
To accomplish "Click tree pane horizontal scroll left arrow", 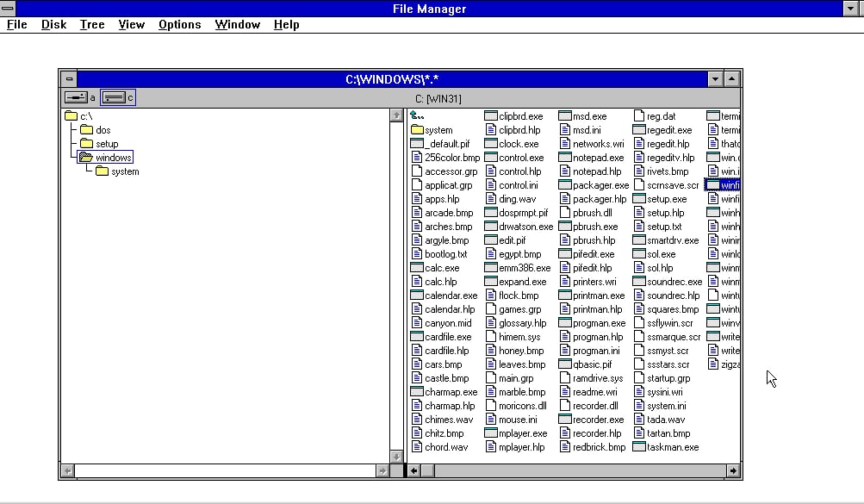I will (x=68, y=470).
